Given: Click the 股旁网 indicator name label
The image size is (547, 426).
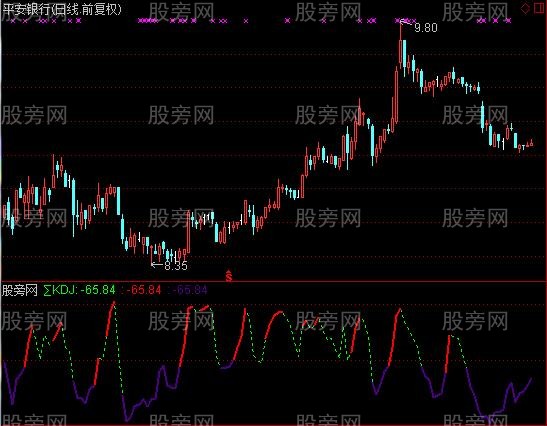Looking at the screenshot, I should point(20,290).
